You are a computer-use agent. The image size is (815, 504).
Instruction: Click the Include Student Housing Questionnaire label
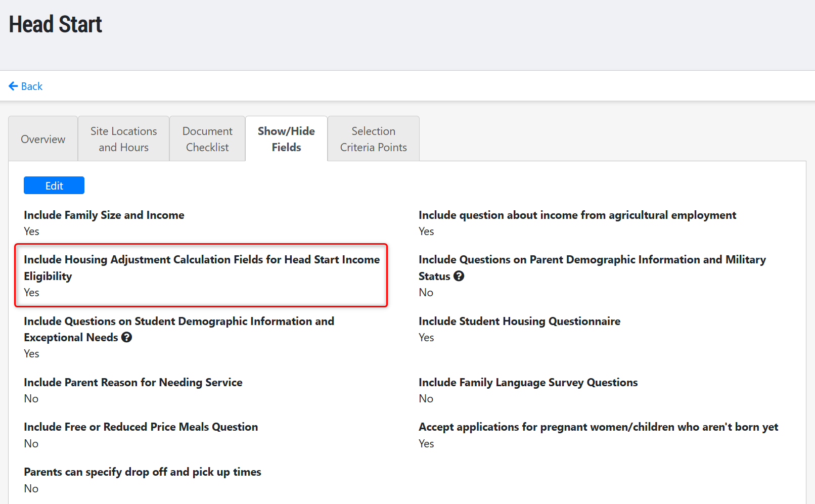pos(519,321)
